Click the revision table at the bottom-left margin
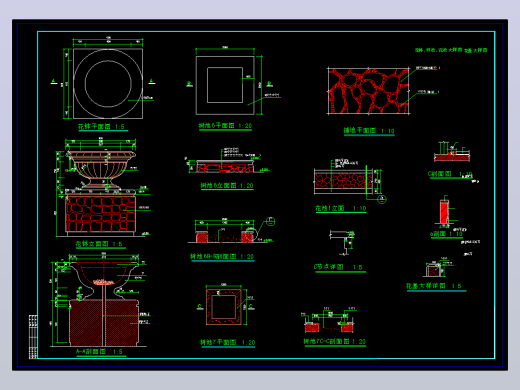Image resolution: width=520 pixels, height=390 pixels. [33, 337]
